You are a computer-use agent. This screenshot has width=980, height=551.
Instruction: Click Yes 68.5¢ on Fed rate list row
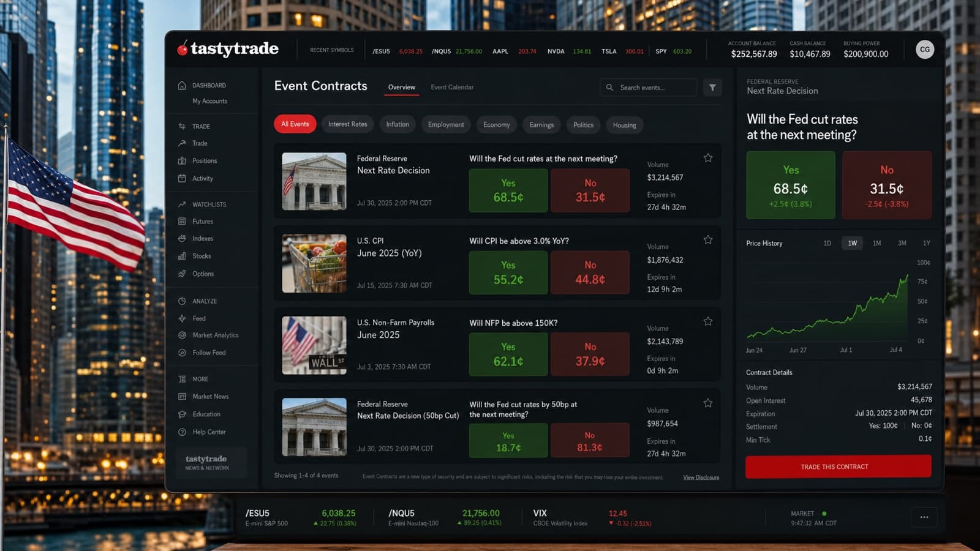click(x=508, y=190)
